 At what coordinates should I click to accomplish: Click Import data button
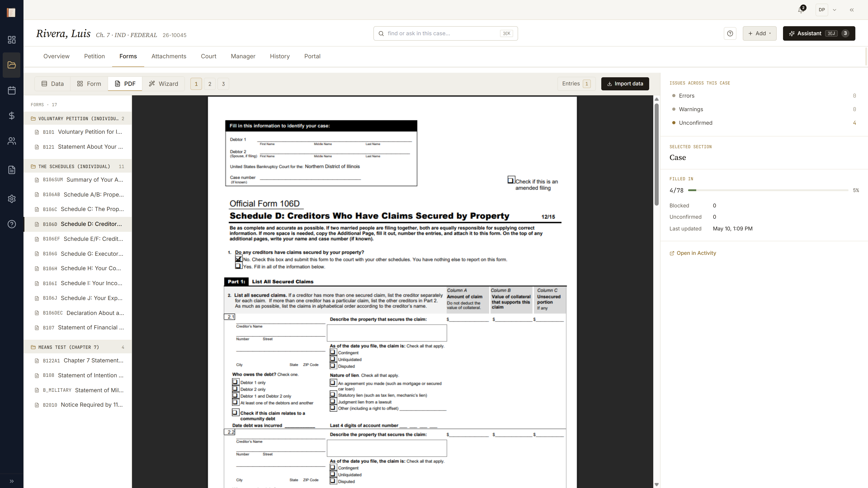[x=625, y=84]
